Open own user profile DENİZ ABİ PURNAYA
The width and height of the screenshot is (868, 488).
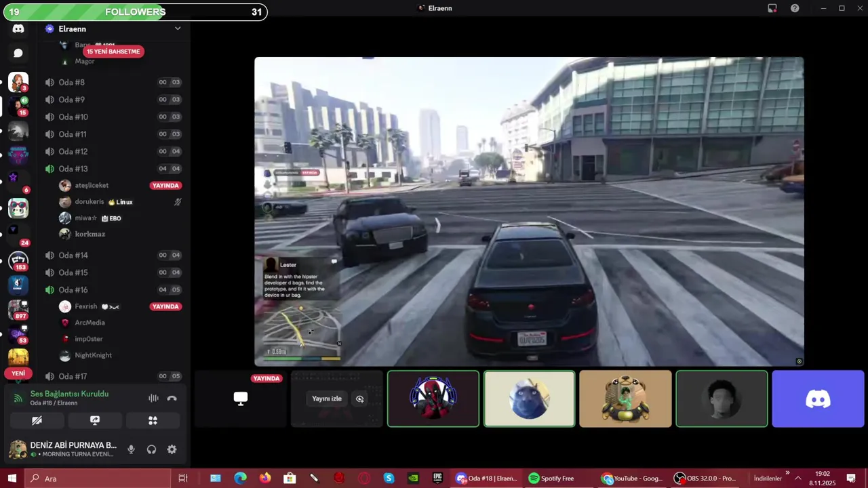63,449
